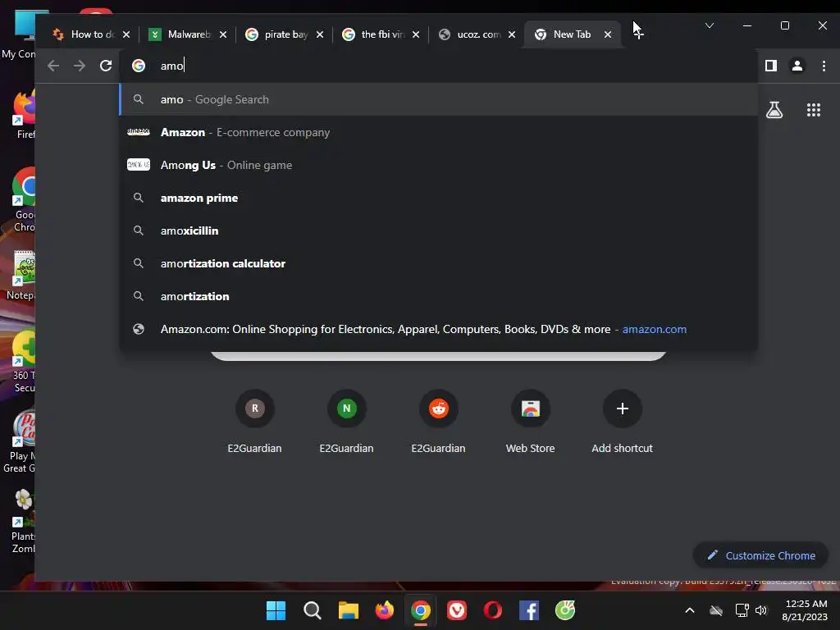This screenshot has width=840, height=630.
Task: Close the 'pirate bay' tab
Action: pyautogui.click(x=320, y=34)
